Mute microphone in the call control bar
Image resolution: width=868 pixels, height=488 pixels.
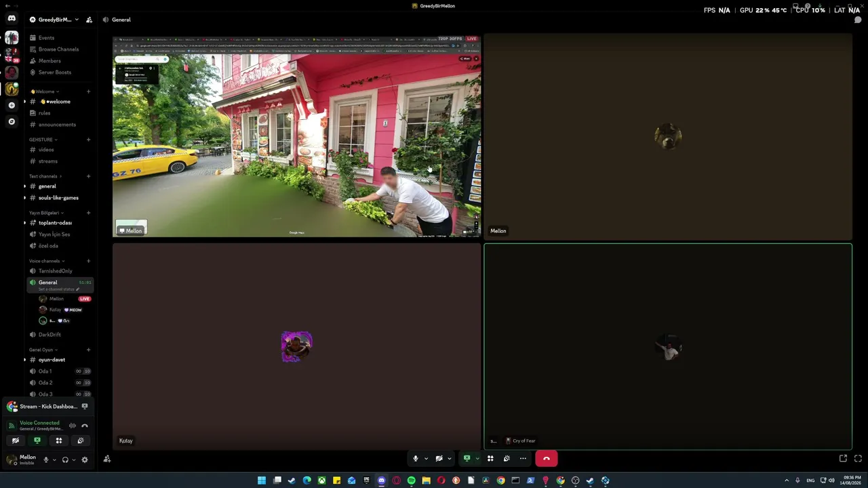tap(416, 459)
